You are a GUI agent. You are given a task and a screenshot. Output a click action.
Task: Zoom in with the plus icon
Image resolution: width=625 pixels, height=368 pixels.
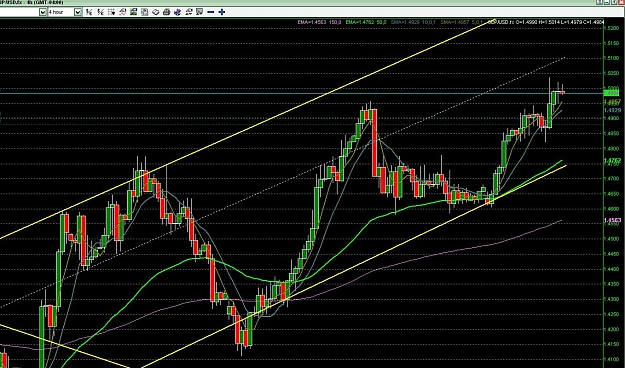[x=222, y=12]
